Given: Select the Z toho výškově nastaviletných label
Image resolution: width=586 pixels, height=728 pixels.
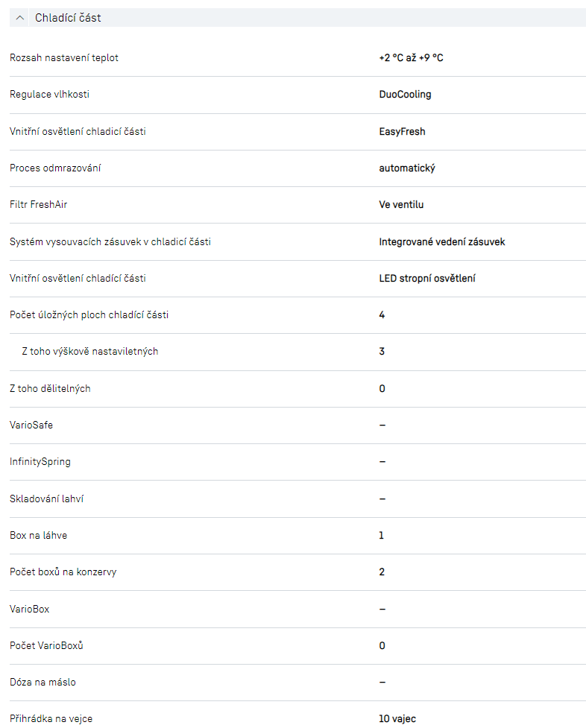Looking at the screenshot, I should 89,352.
